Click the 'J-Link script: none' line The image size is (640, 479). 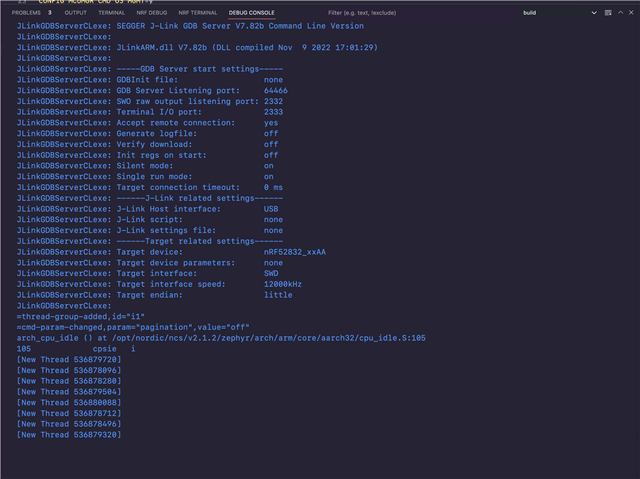tap(150, 220)
